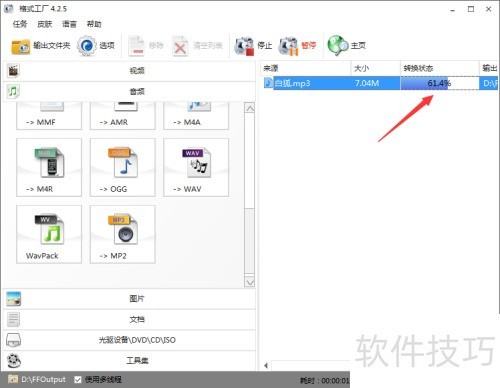Click the task list scroll left arrow
500x388 pixels.
(x=266, y=366)
